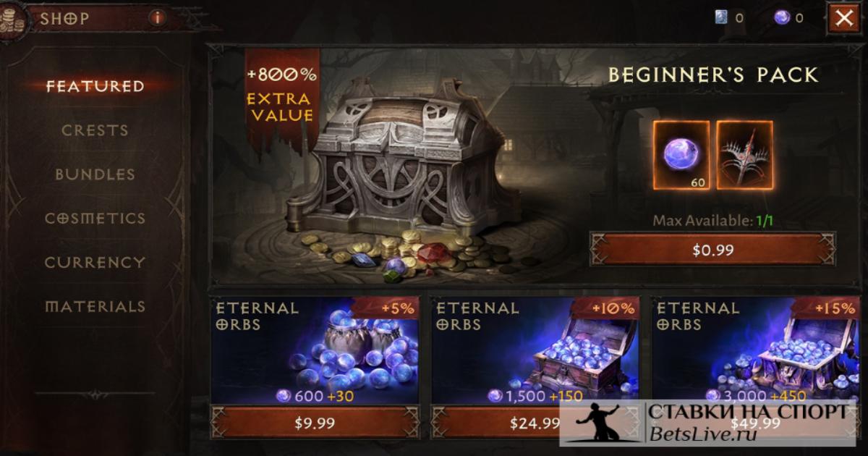Viewport: 868px width, 456px height.
Task: Close the shop window
Action: click(x=844, y=18)
